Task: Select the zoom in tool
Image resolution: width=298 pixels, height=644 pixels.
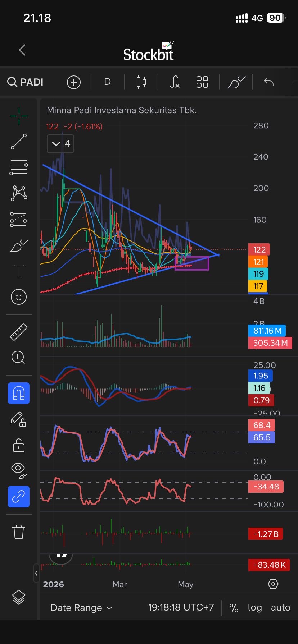Action: click(x=19, y=358)
